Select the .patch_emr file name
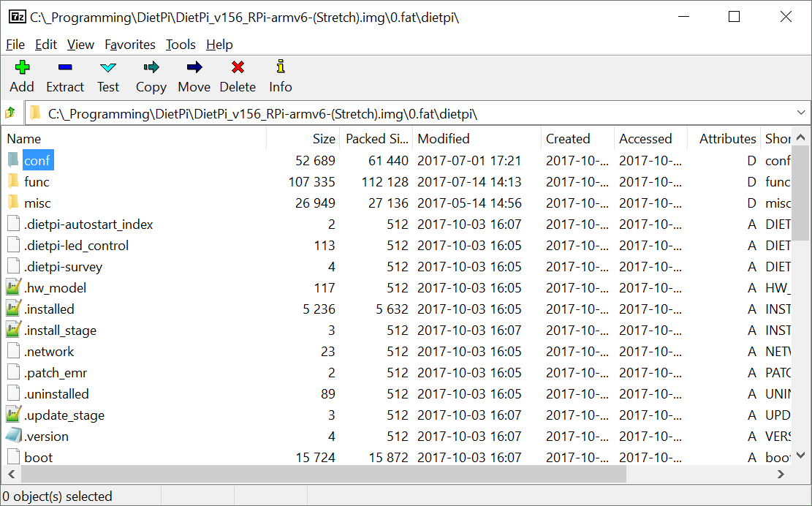Image resolution: width=812 pixels, height=506 pixels. coord(56,373)
